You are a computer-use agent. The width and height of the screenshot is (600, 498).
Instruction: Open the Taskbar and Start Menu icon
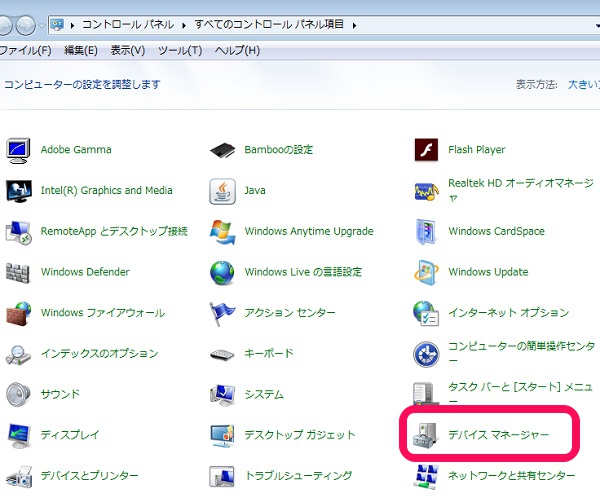pyautogui.click(x=426, y=393)
